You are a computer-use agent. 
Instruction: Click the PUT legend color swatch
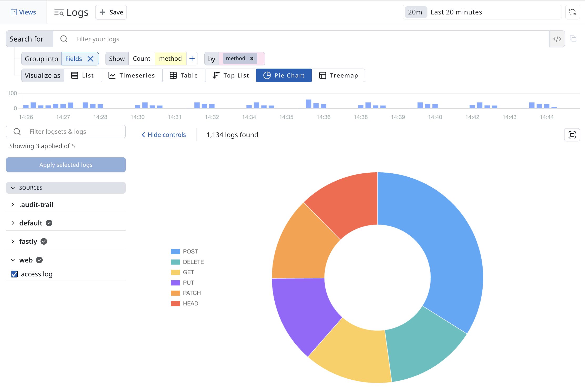tap(175, 283)
